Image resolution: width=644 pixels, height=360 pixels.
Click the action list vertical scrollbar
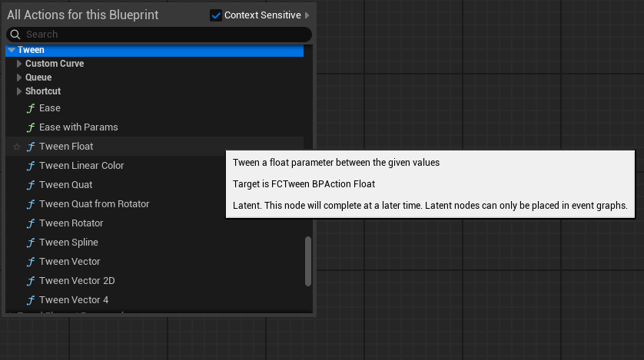(x=308, y=261)
